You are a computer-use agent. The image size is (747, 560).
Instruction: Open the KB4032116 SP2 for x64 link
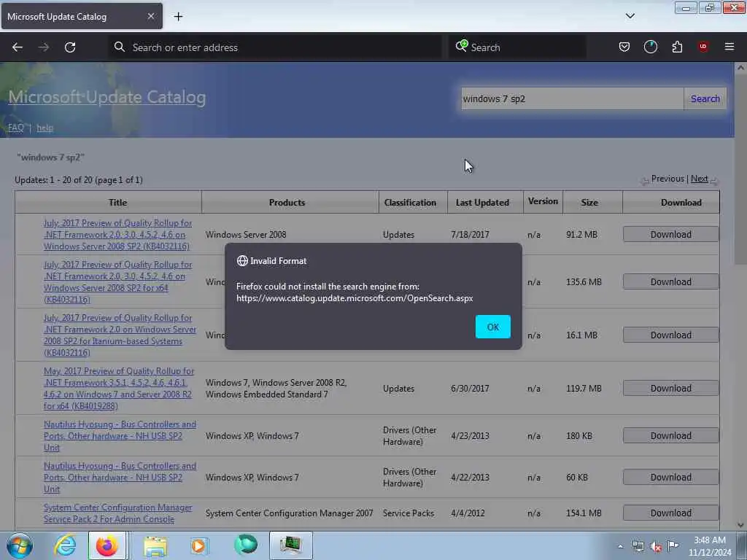tap(117, 282)
